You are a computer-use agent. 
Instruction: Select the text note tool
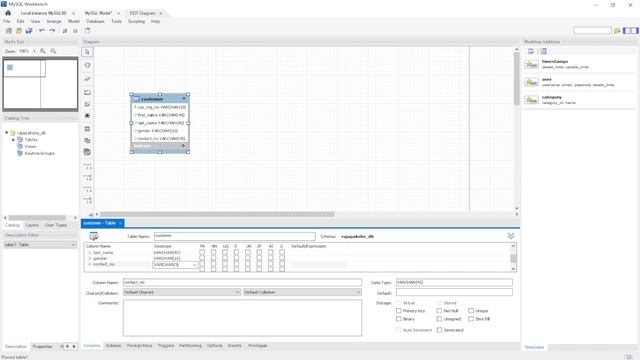87,104
